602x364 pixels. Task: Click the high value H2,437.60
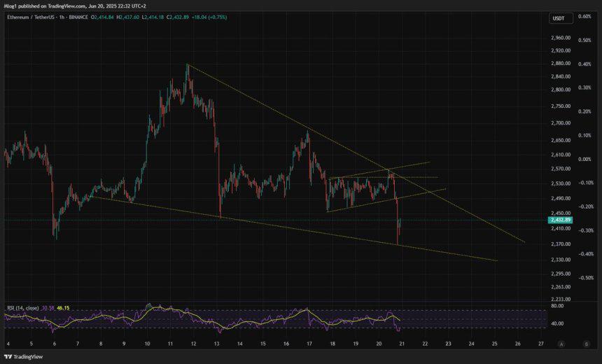[128, 17]
